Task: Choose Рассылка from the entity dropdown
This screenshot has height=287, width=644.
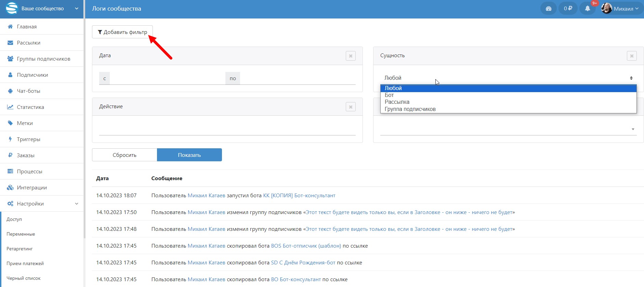Action: pyautogui.click(x=397, y=102)
